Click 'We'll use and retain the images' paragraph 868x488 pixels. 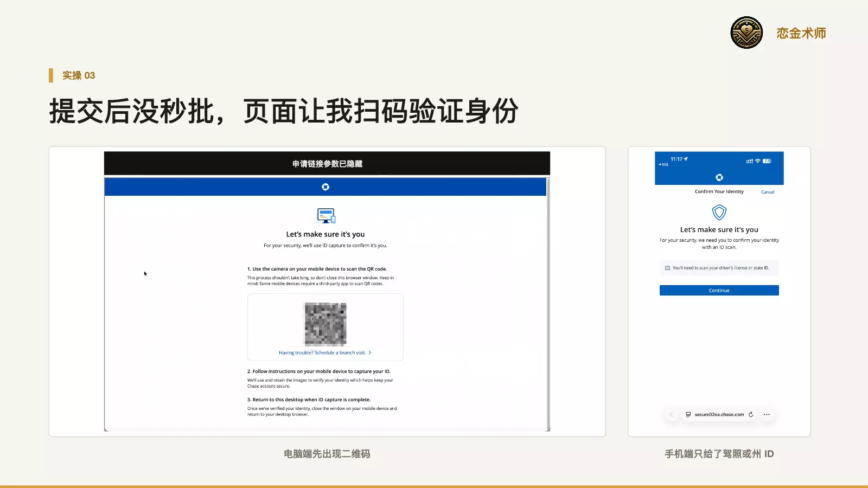[x=320, y=383]
